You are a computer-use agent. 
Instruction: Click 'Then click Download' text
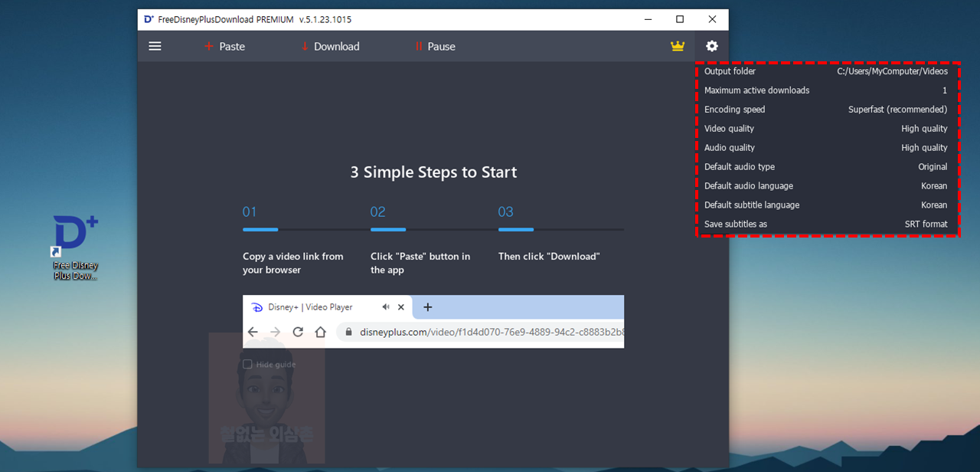pos(549,257)
